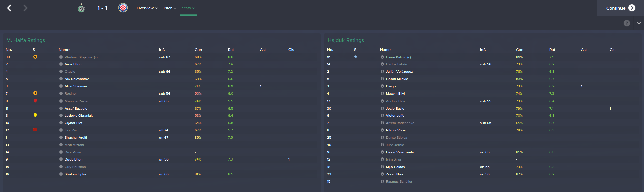Click info icon beside Vladimir Stojkovic
Viewport: 644px width, 192px height.
click(x=61, y=57)
